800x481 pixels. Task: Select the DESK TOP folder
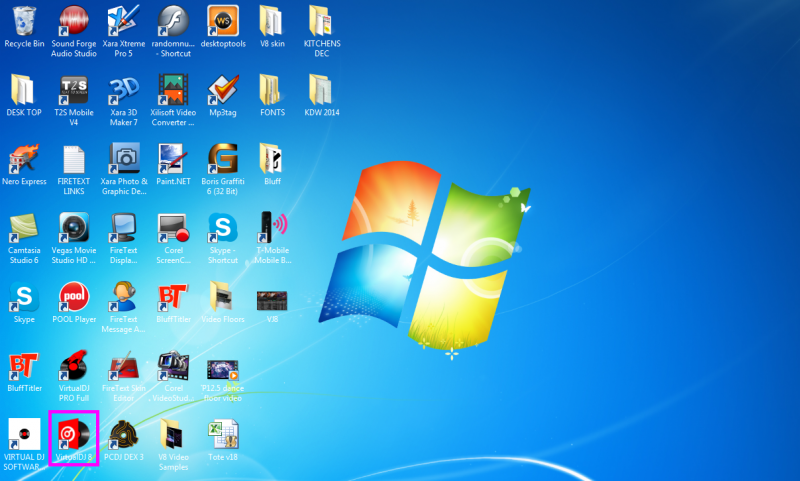click(23, 90)
